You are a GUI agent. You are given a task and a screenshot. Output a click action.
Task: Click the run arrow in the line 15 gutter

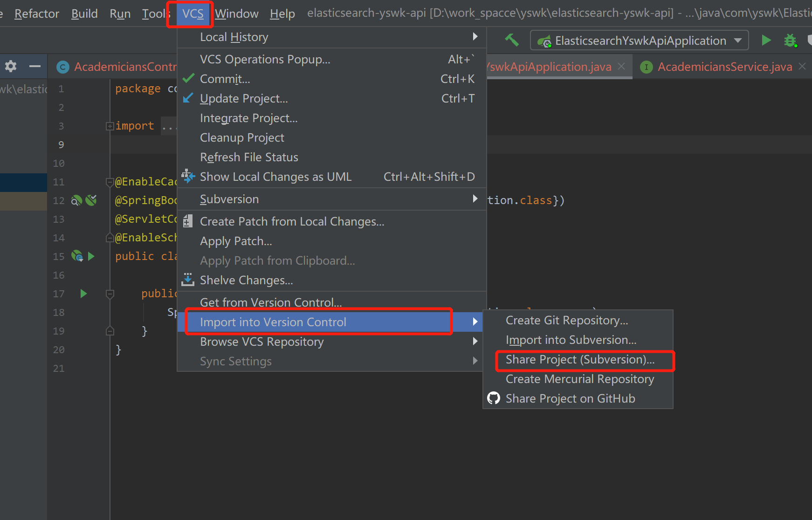click(91, 256)
